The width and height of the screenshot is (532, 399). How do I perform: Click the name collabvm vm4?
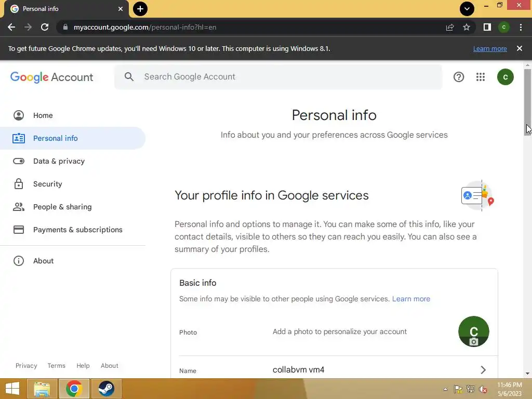298,370
